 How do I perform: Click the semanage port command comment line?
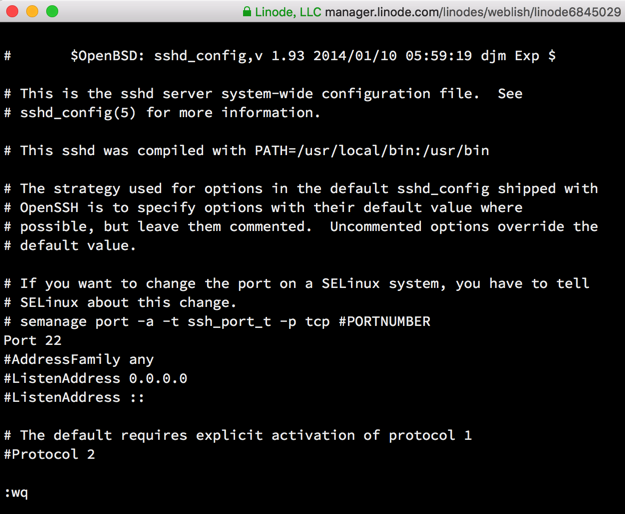(x=217, y=321)
